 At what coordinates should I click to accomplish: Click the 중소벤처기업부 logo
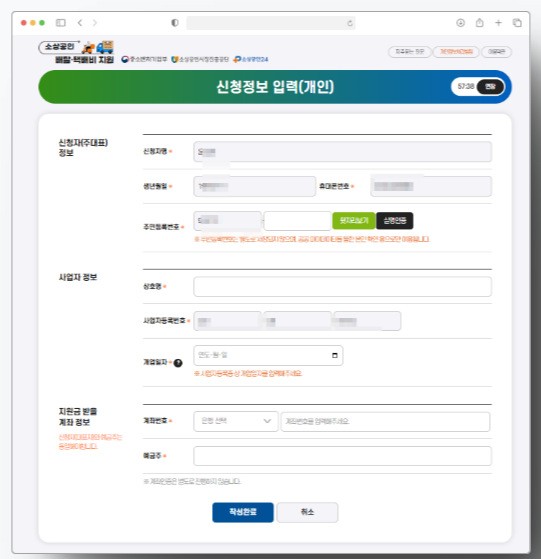[x=144, y=59]
